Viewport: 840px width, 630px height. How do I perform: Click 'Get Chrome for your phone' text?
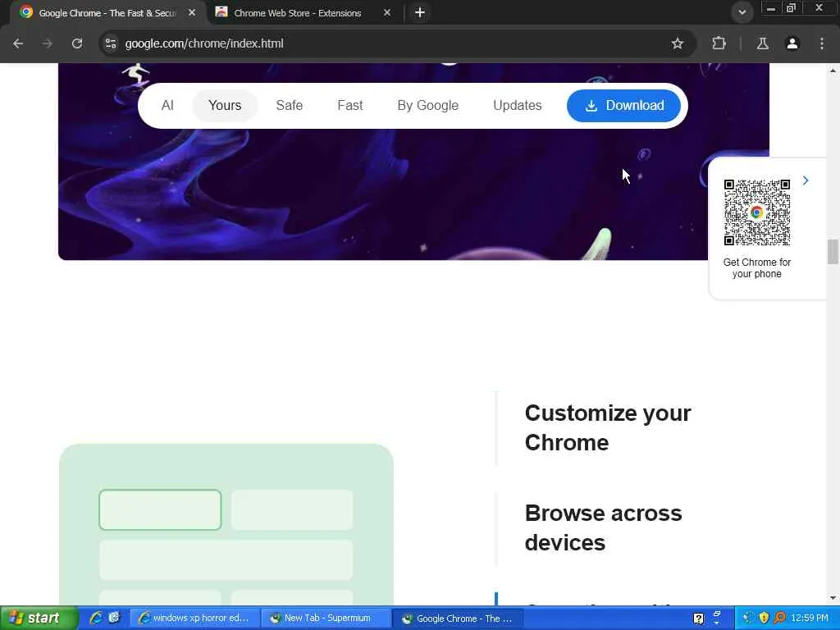[x=757, y=268]
